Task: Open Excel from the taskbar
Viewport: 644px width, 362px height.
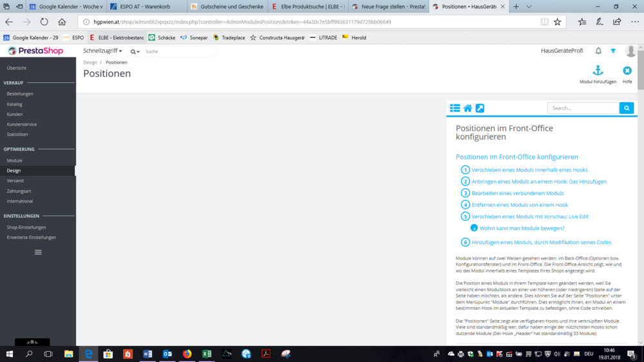Action: [207, 354]
